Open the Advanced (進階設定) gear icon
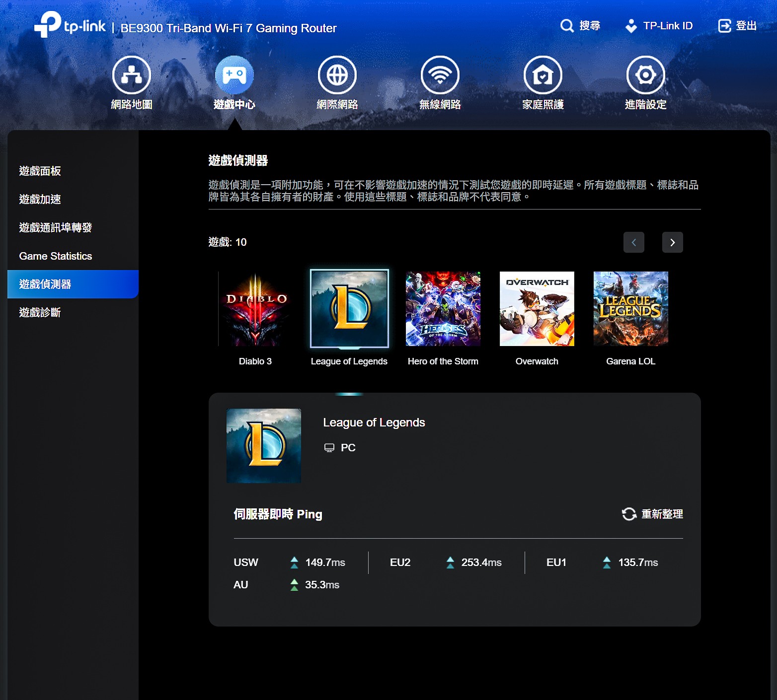The height and width of the screenshot is (700, 777). 646,75
